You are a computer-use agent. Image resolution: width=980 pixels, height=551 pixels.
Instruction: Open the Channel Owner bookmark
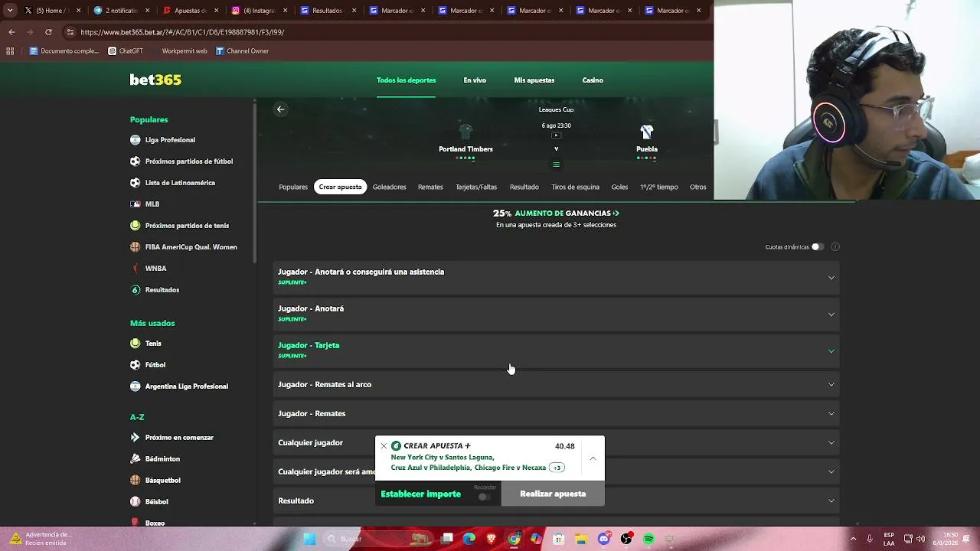[x=242, y=51]
